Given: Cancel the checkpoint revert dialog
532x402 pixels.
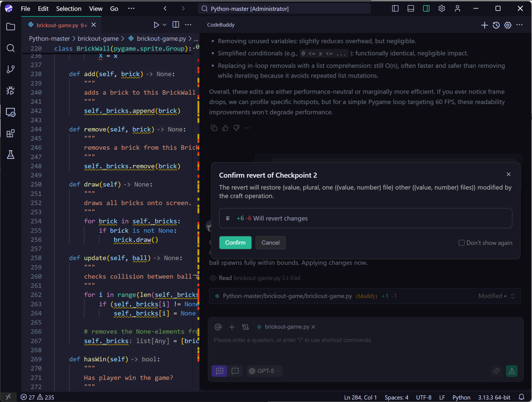Looking at the screenshot, I should [x=270, y=243].
